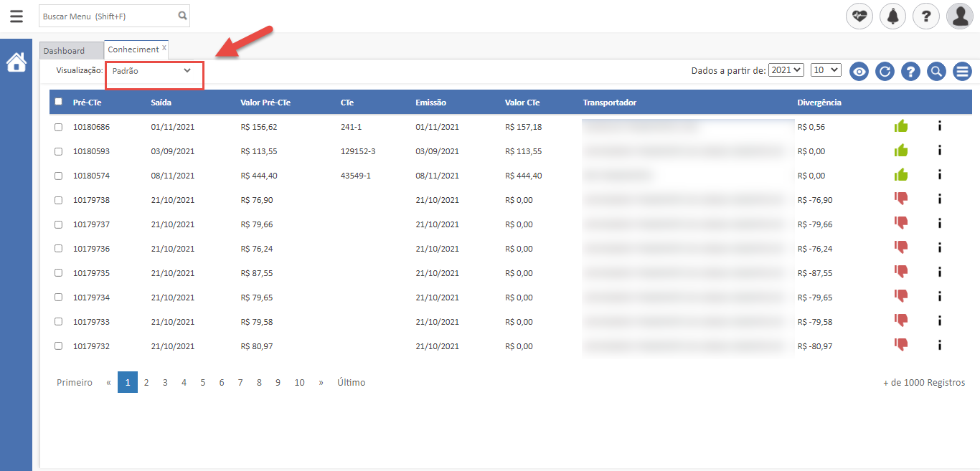
Task: Open the month 10 dropdown
Action: (x=825, y=70)
